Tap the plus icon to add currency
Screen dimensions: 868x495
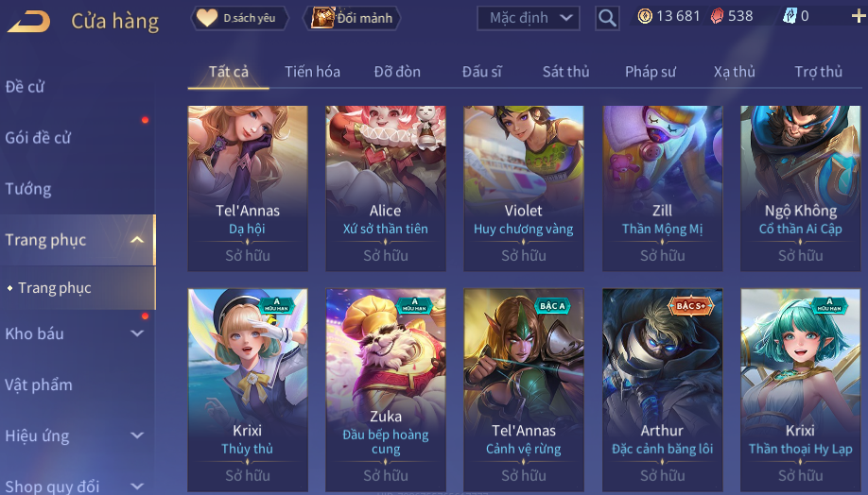(858, 17)
